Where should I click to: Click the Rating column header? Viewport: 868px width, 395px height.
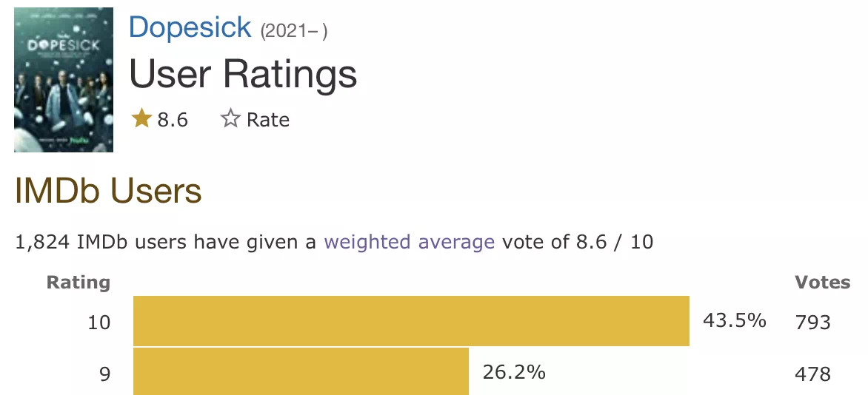pyautogui.click(x=79, y=283)
